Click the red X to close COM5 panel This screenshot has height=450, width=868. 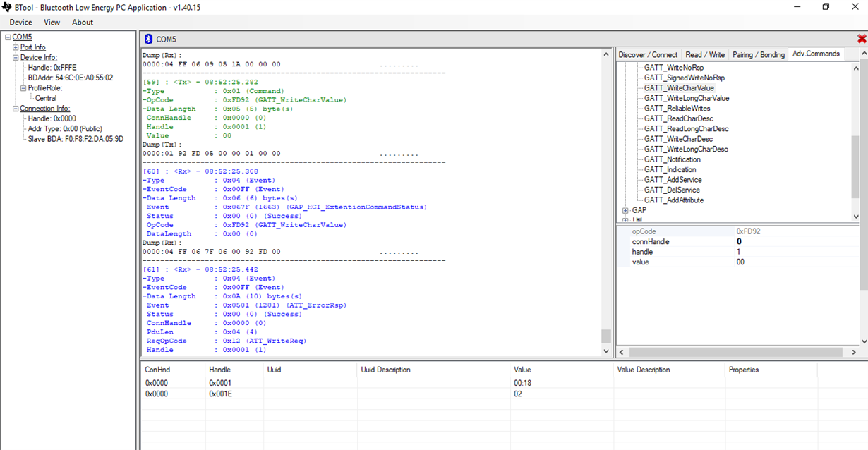[x=861, y=39]
